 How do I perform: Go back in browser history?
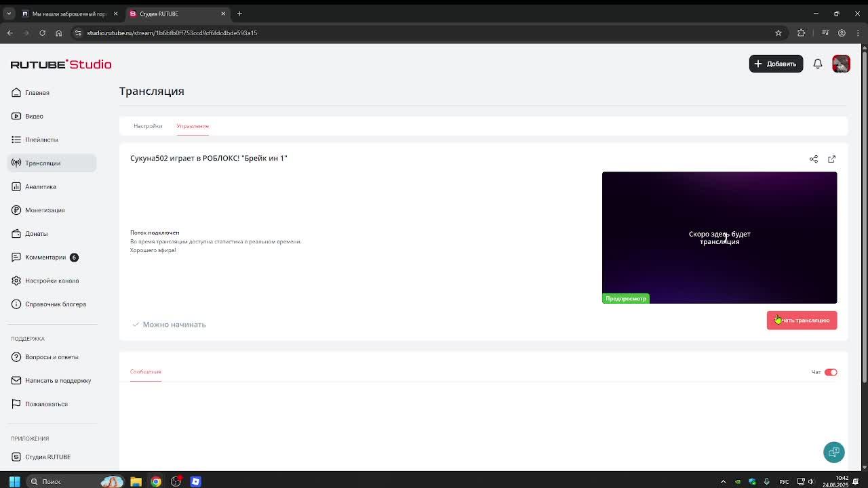10,33
